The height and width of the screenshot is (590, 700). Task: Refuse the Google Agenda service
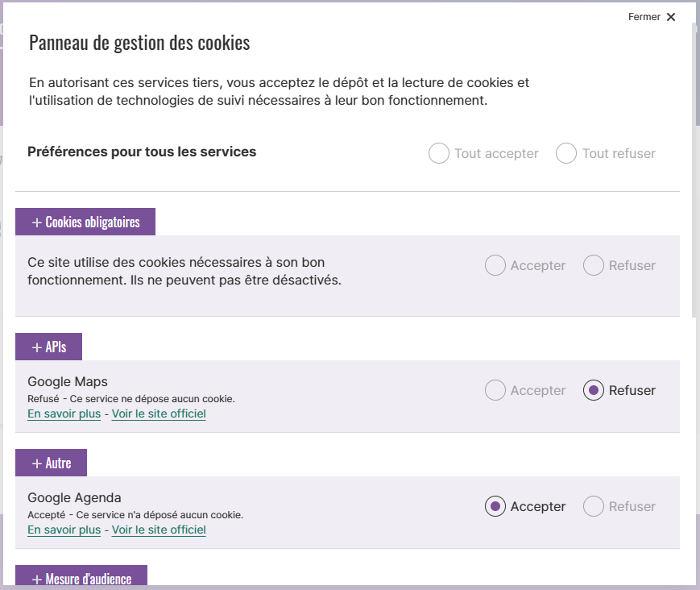click(x=594, y=506)
